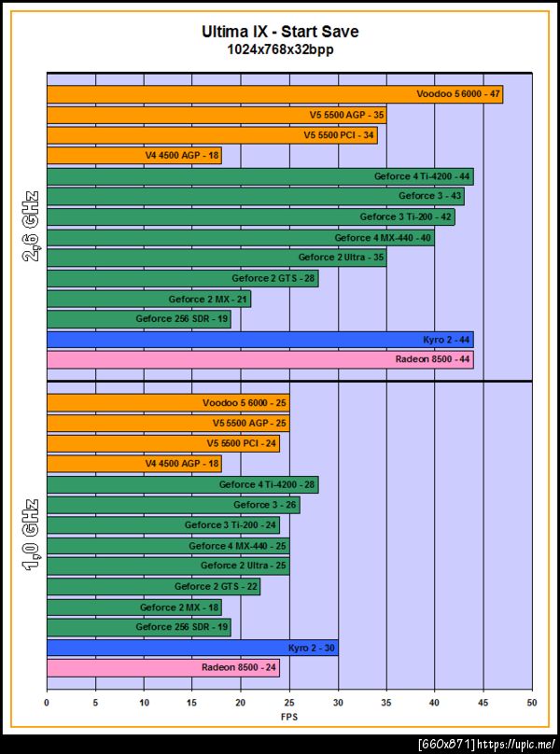Select the "Geforce 3 - 43" bar
560x754 pixels.
click(x=256, y=197)
